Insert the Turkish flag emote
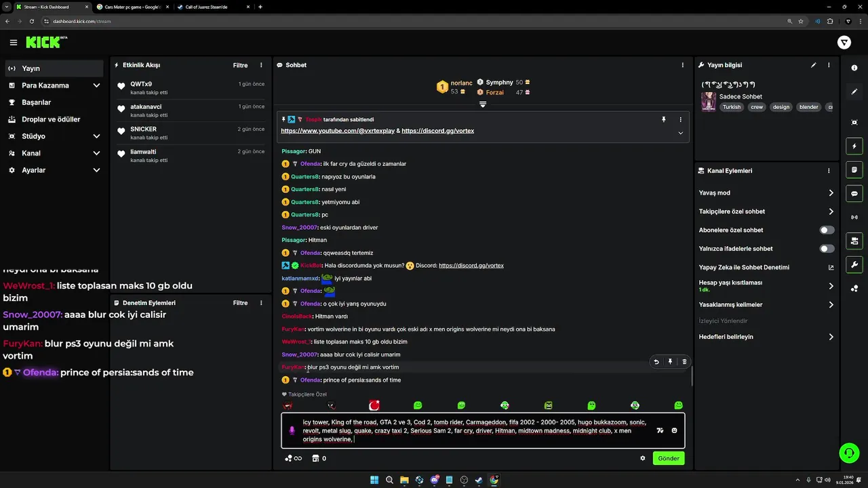868x488 pixels. click(374, 405)
